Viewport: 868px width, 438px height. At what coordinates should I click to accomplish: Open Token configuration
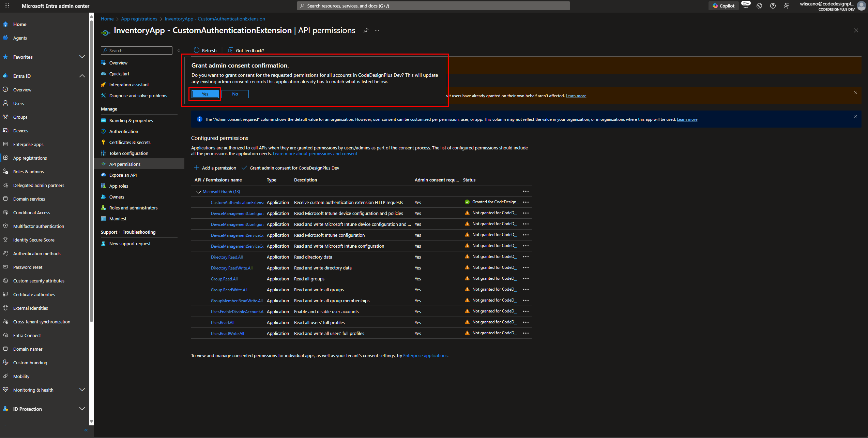tap(128, 153)
